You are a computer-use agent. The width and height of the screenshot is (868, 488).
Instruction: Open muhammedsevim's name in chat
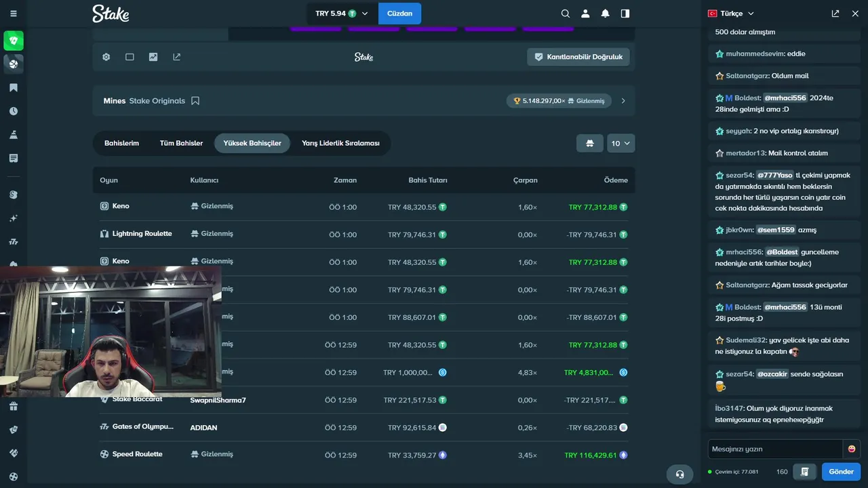(x=755, y=54)
